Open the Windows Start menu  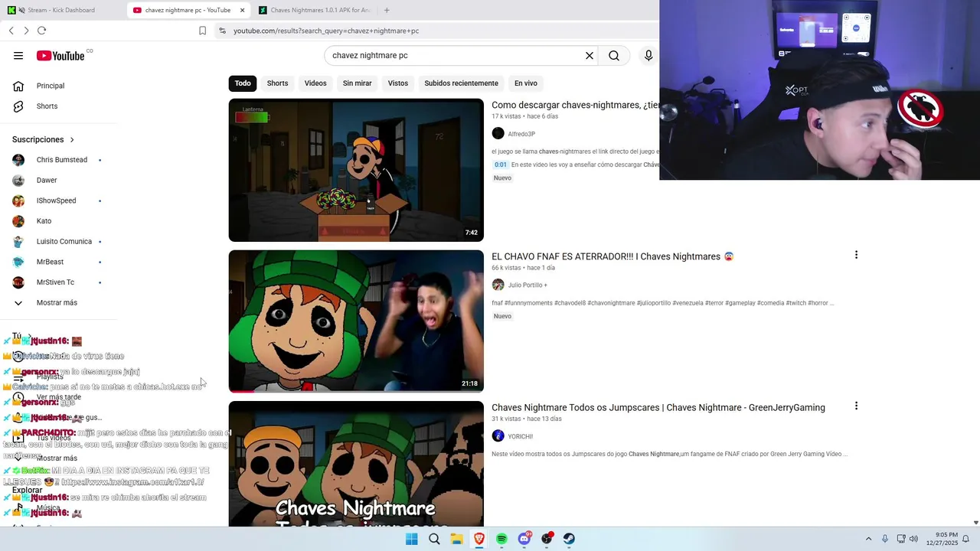pyautogui.click(x=411, y=539)
